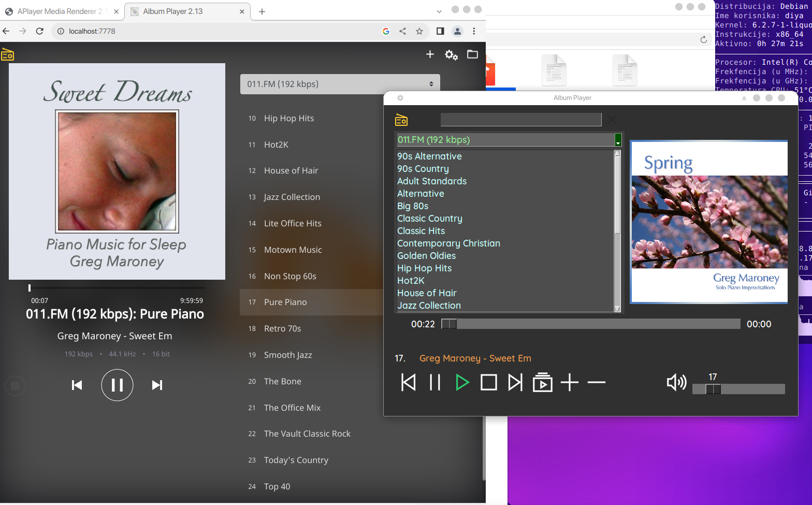Screen dimensions: 812x505
Task: Click the Album Player seek slider
Action: point(590,324)
